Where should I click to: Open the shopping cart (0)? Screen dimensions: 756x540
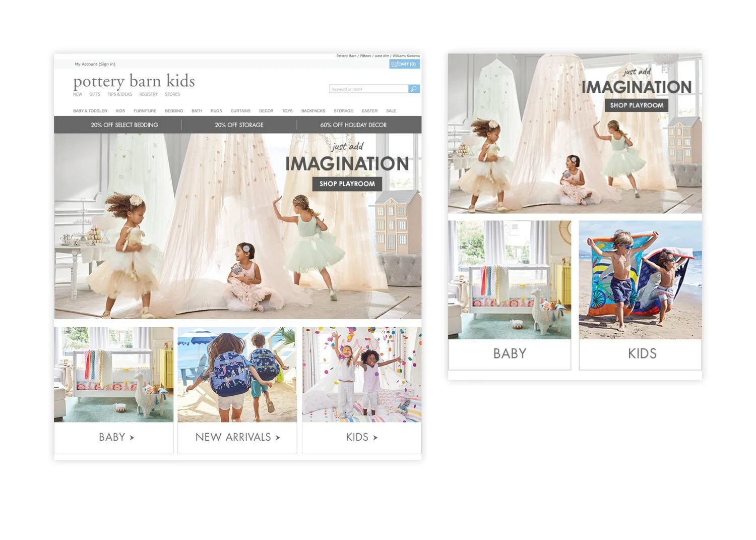pos(404,64)
